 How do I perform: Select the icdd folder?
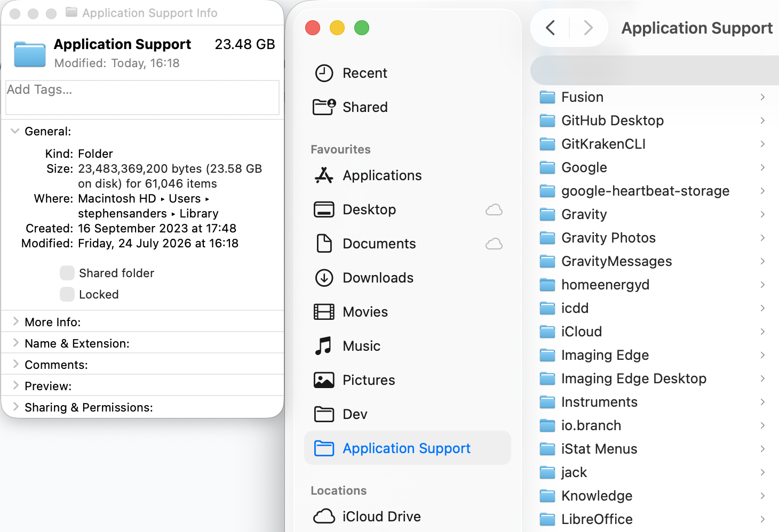655,308
